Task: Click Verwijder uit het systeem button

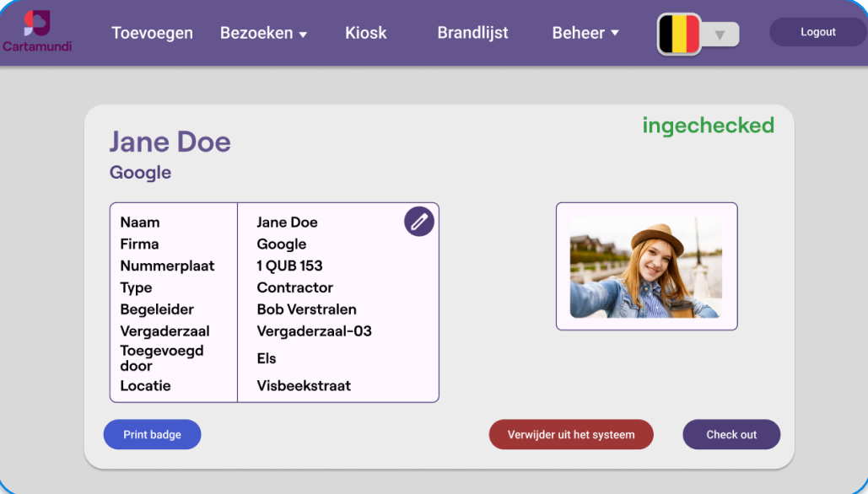Action: click(x=571, y=434)
